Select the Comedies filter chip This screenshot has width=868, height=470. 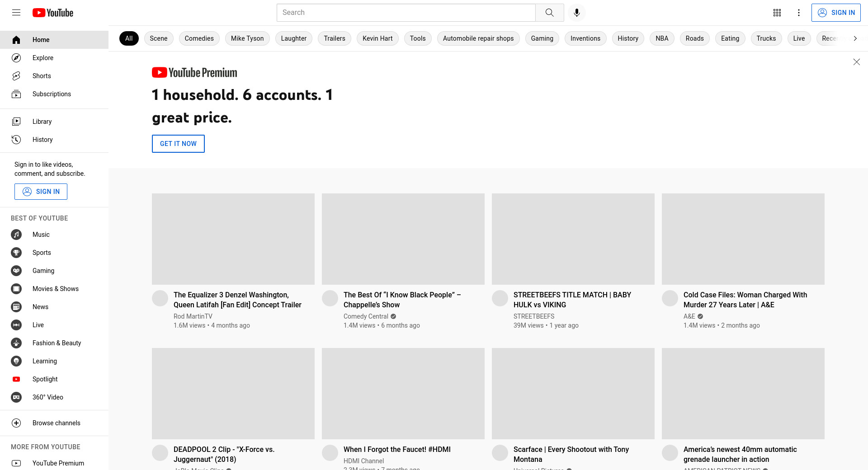[x=199, y=38]
